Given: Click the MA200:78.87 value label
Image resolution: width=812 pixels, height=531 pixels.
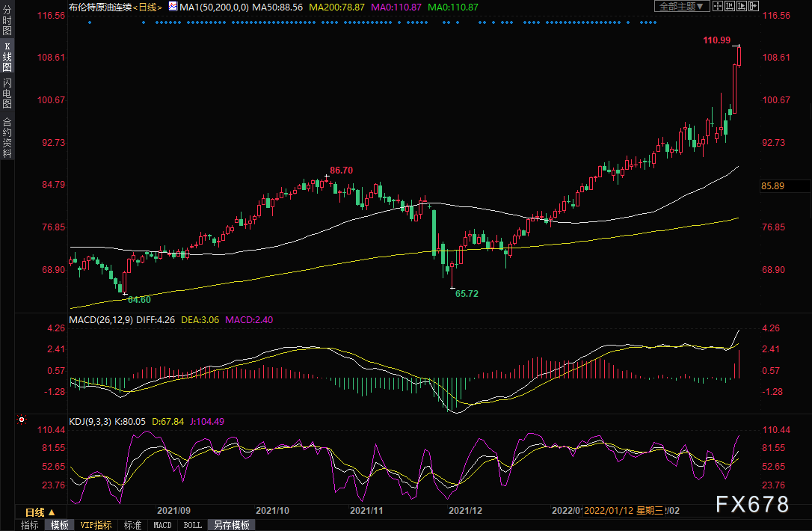Looking at the screenshot, I should click(x=336, y=7).
